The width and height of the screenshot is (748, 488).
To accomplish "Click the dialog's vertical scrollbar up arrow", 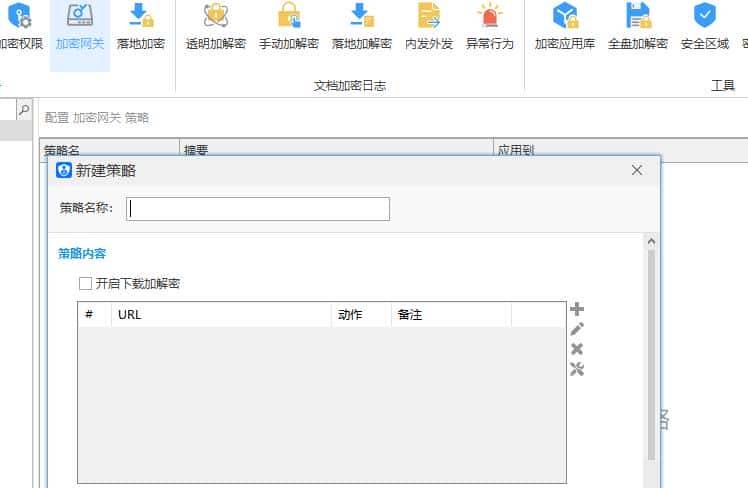I will coord(651,242).
